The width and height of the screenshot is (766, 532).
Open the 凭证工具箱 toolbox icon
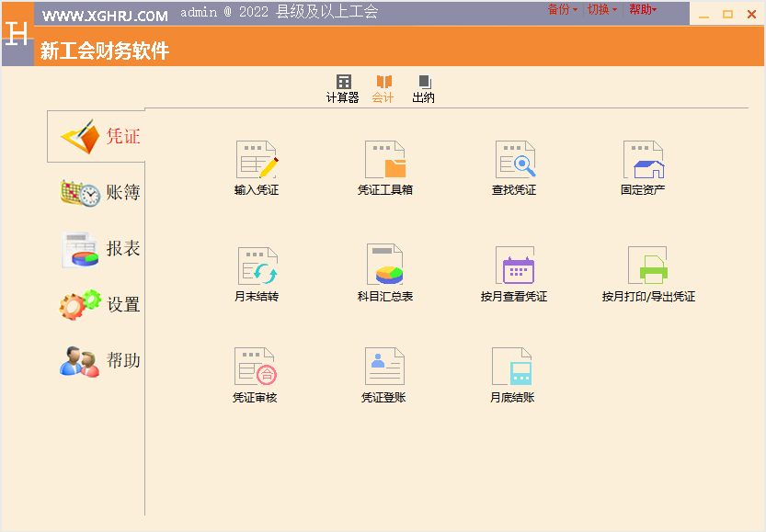pyautogui.click(x=385, y=162)
